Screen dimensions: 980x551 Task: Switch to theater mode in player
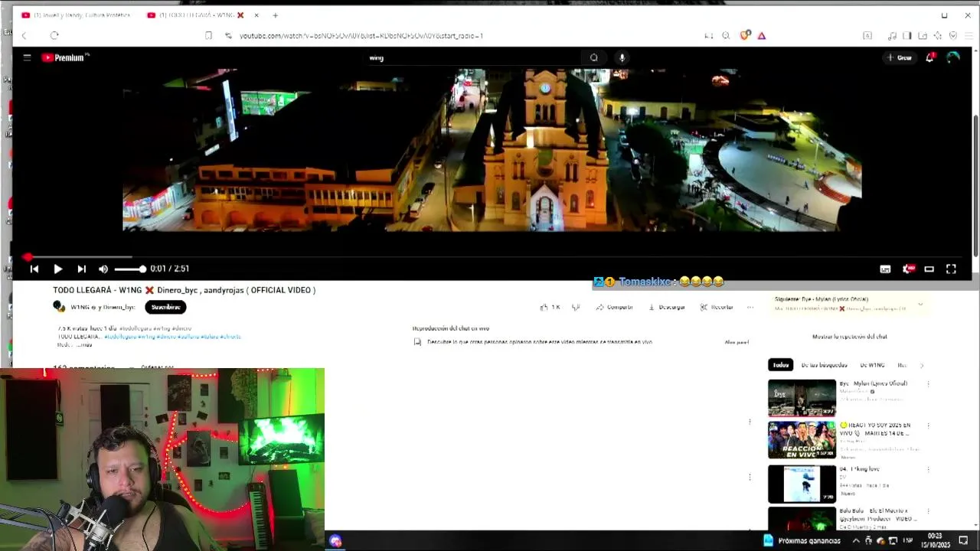pyautogui.click(x=929, y=269)
